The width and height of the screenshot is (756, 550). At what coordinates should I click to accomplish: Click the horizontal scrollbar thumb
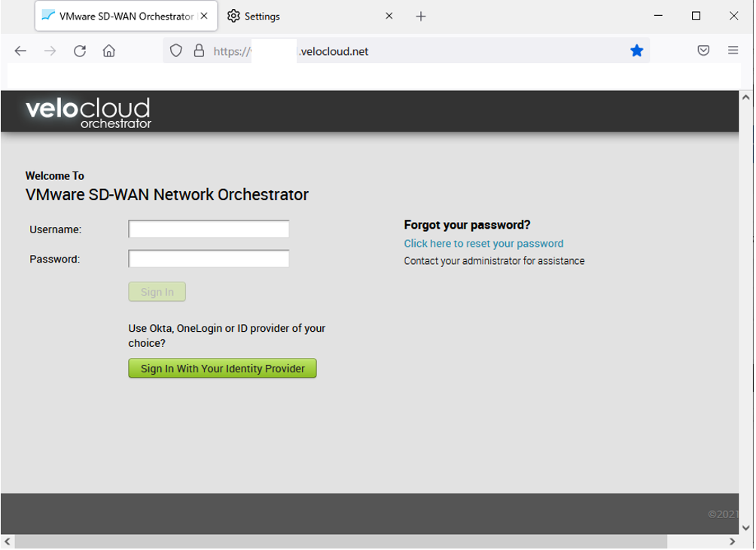(341, 542)
